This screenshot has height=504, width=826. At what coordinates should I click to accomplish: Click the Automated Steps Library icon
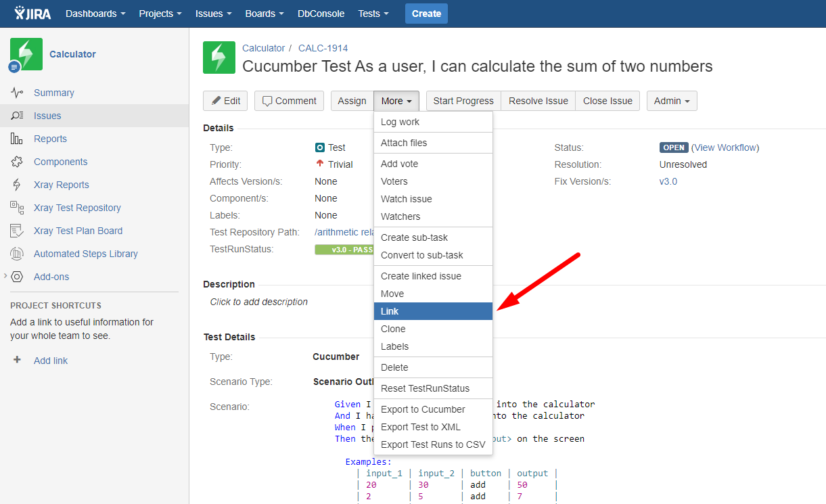click(x=17, y=254)
